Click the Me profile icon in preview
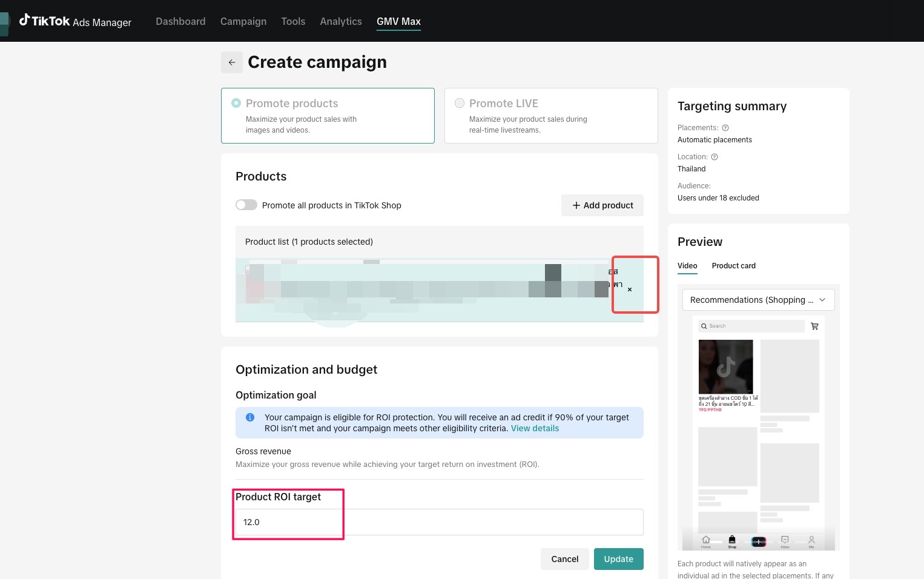 click(811, 540)
